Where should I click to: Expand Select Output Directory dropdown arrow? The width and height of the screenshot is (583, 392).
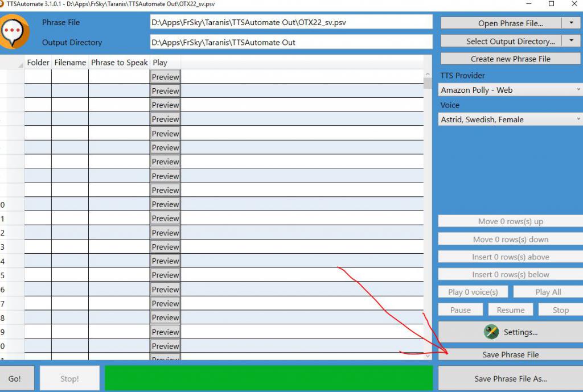pyautogui.click(x=571, y=41)
